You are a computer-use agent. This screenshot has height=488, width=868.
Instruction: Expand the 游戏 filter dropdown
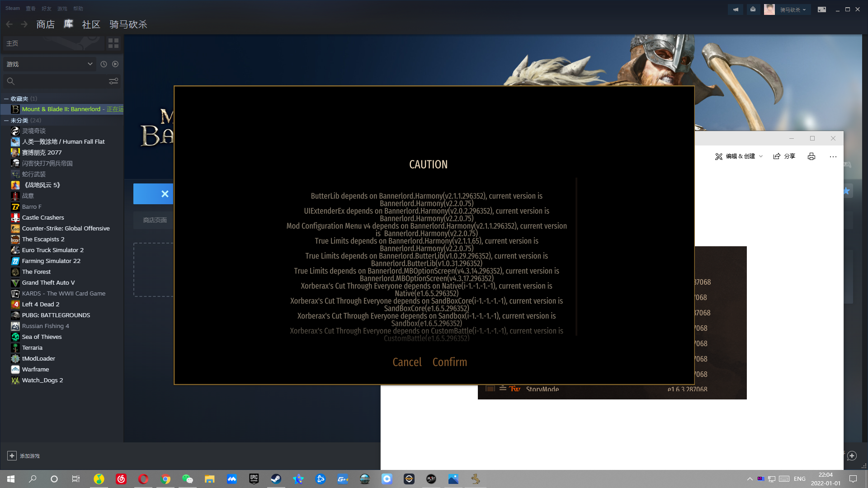pos(49,64)
